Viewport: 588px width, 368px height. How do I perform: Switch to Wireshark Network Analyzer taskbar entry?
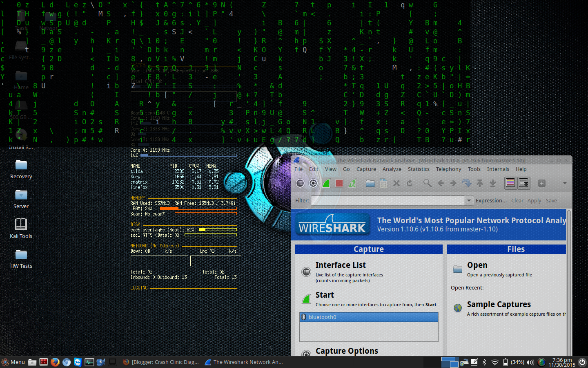coord(244,362)
